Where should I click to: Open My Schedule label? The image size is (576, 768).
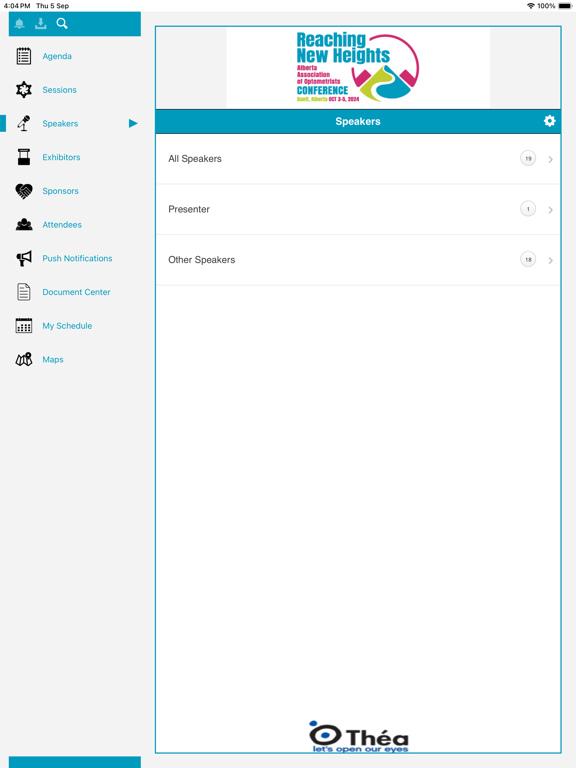click(67, 326)
